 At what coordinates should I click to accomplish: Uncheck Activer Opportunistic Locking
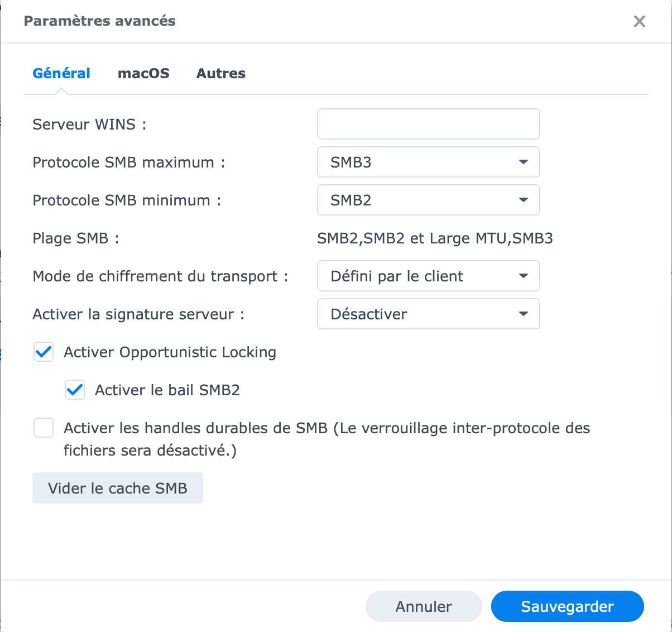pyautogui.click(x=44, y=352)
